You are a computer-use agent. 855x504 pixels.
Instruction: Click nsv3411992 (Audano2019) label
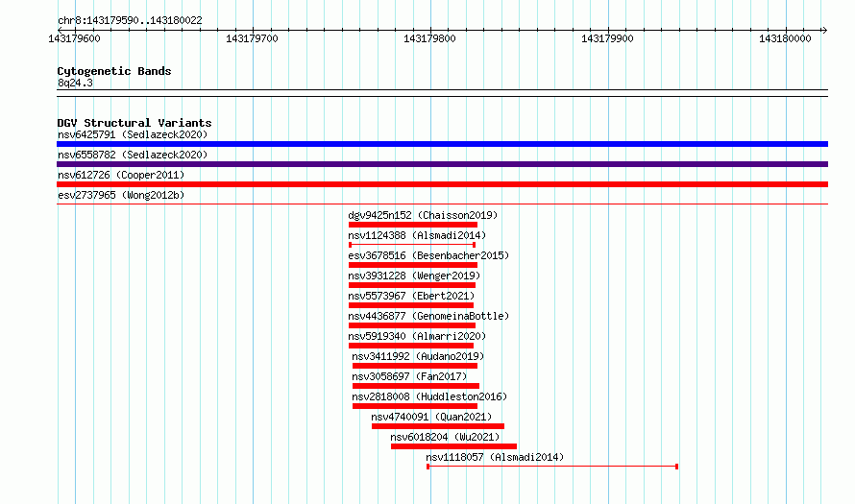[x=418, y=356]
